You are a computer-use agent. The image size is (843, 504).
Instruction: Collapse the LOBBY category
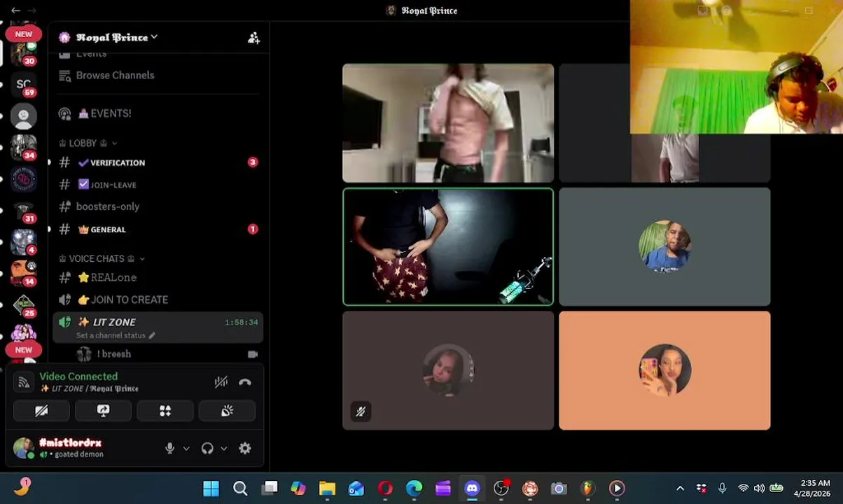tap(89, 143)
